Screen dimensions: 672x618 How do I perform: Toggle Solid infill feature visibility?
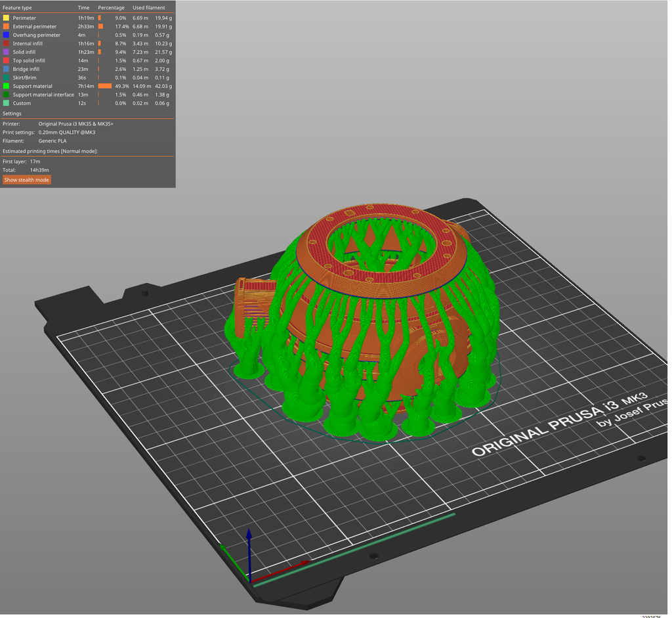click(24, 52)
